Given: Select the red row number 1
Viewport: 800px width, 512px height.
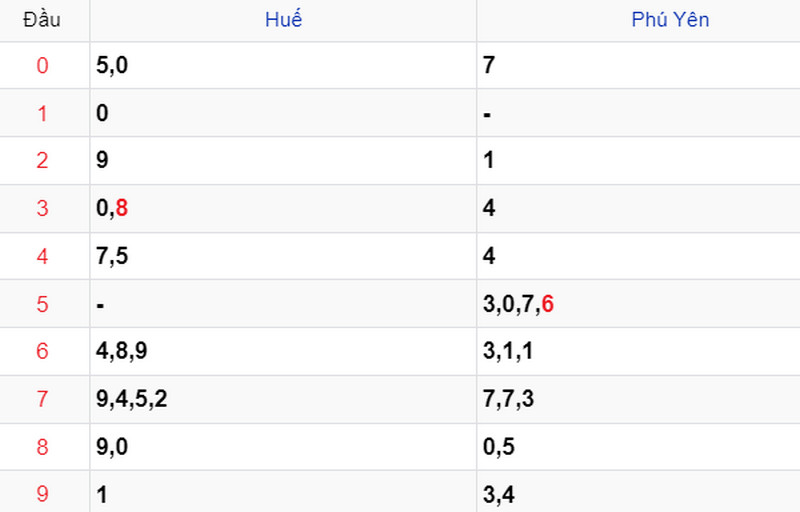Looking at the screenshot, I should pyautogui.click(x=42, y=113).
